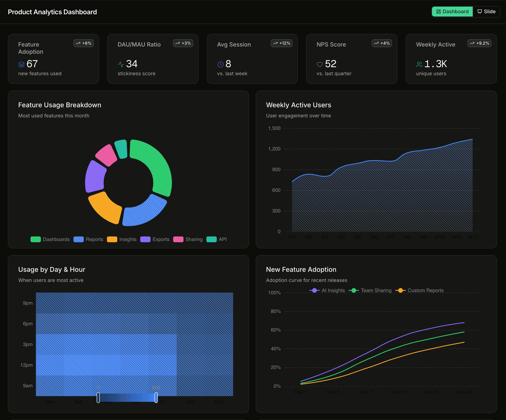The width and height of the screenshot is (506, 420).
Task: Click the Exports legend color swatch
Action: click(x=145, y=239)
